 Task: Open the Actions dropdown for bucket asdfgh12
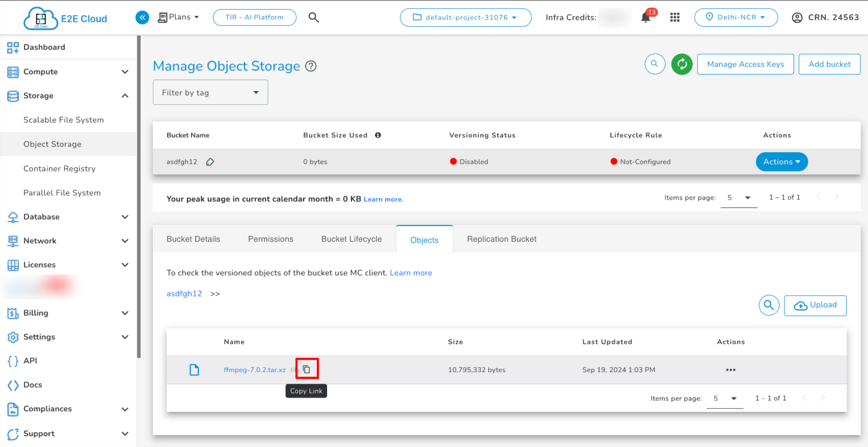click(781, 162)
